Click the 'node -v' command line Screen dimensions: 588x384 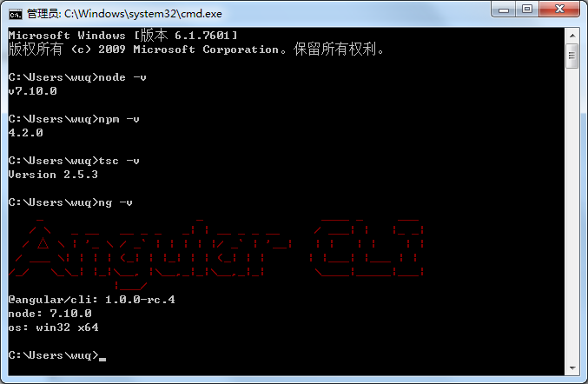click(x=77, y=77)
